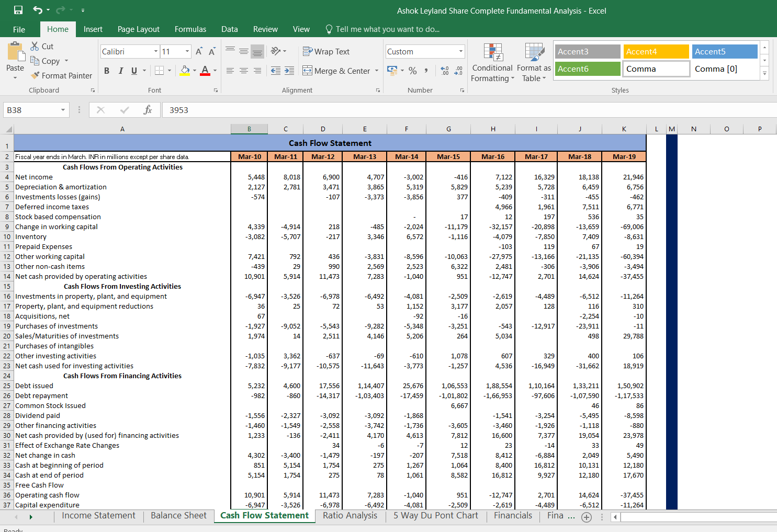Decrease font size with small A icon
Viewport: 777px width, 532px height.
(212, 51)
